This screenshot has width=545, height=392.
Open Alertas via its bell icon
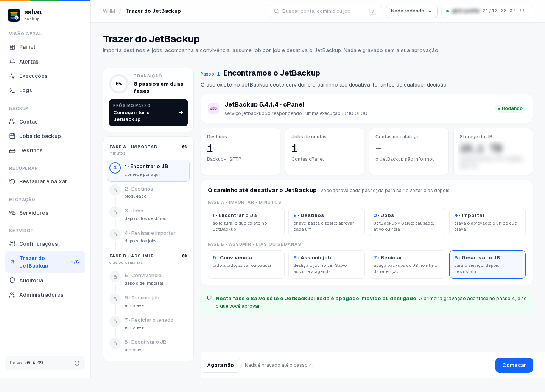pos(12,62)
